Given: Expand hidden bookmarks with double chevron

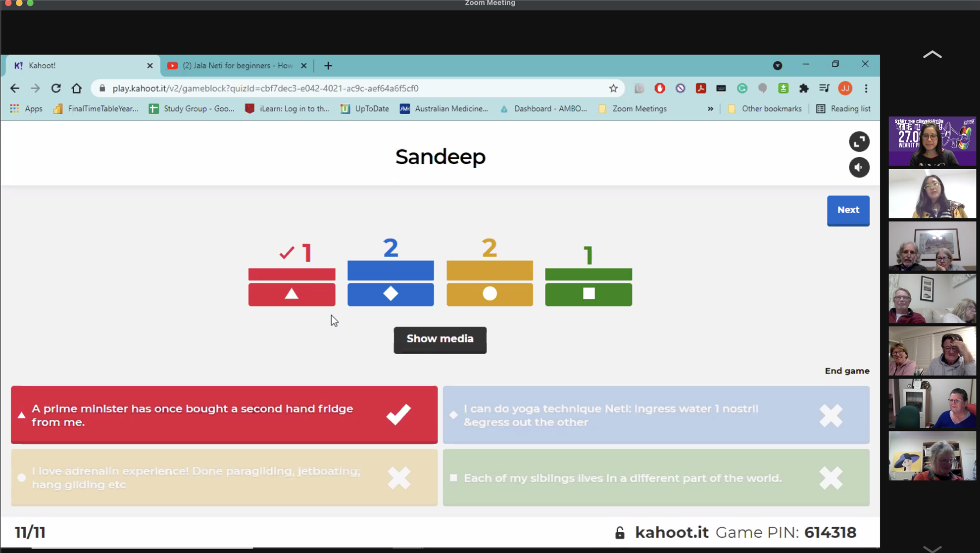Looking at the screenshot, I should point(710,109).
